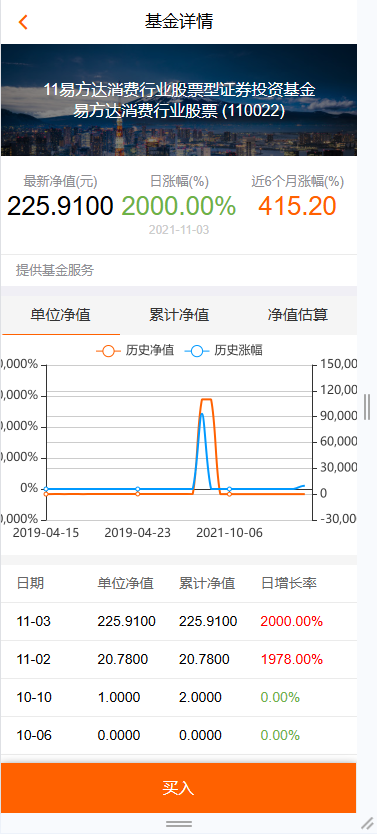Select the 11-03 net value row

pos(179,621)
